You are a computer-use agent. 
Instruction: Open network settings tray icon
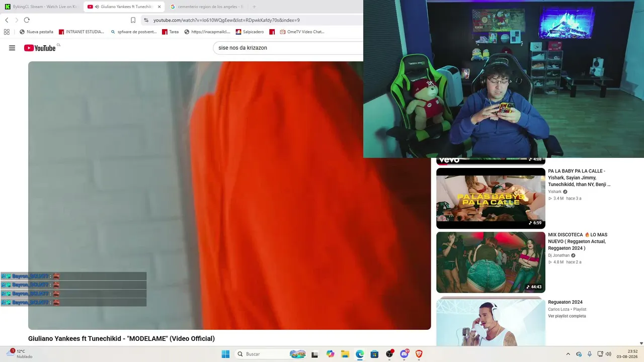coord(600,354)
